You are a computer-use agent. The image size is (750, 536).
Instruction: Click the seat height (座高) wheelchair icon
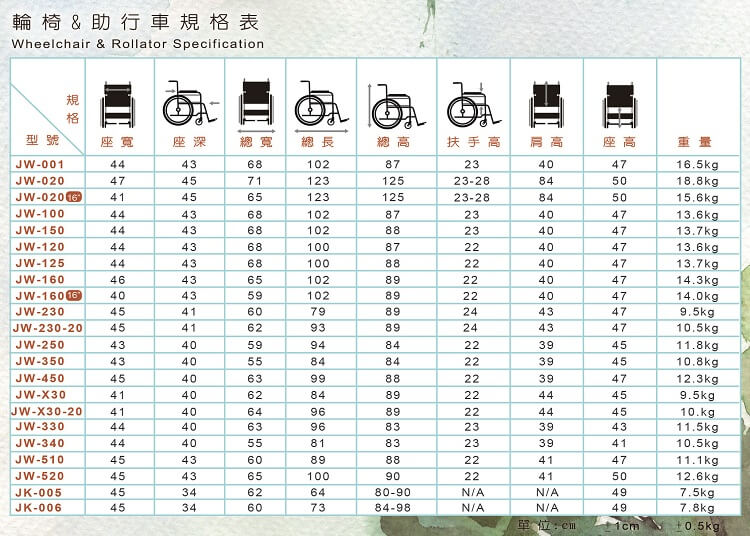pos(620,106)
